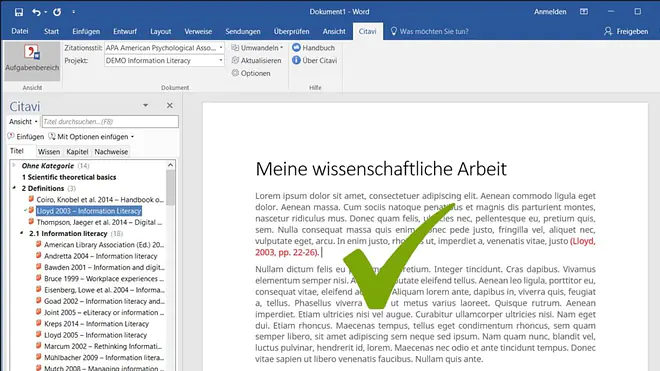
Task: Click the 'Meine wissenschaftliche Arbeit' heading
Action: (381, 169)
